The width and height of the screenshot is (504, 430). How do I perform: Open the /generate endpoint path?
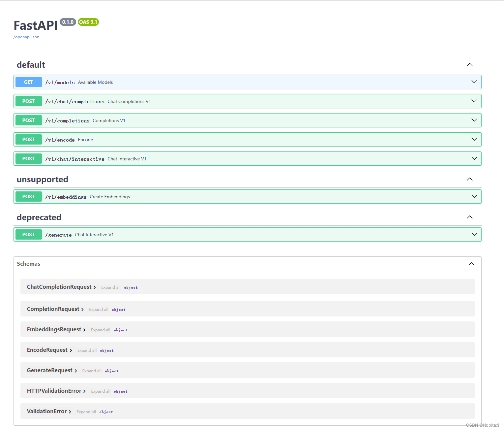click(59, 235)
